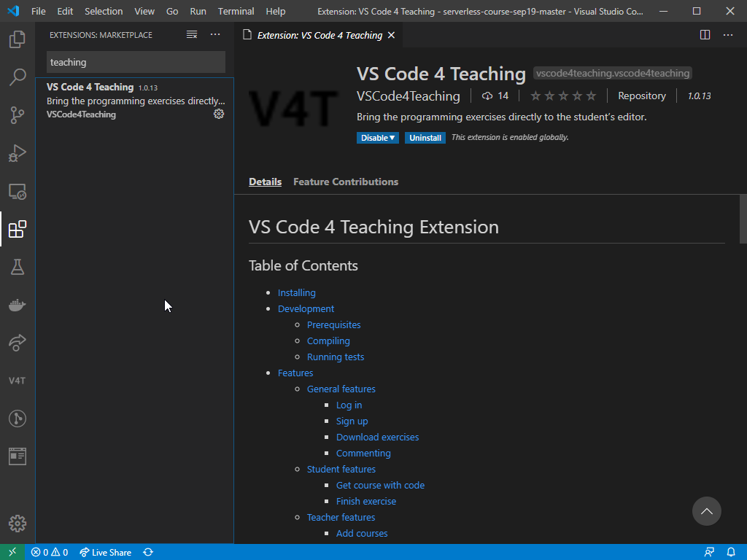Follow the Compiling link

328,341
